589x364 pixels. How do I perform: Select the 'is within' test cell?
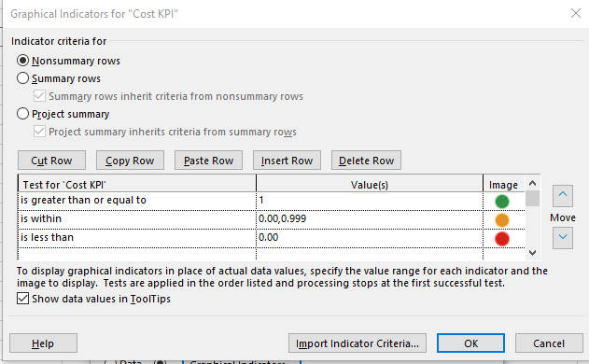point(137,219)
